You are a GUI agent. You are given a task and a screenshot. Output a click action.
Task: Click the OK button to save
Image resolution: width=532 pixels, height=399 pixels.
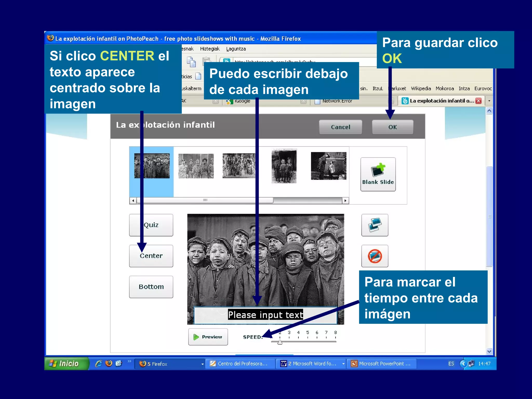pyautogui.click(x=393, y=127)
